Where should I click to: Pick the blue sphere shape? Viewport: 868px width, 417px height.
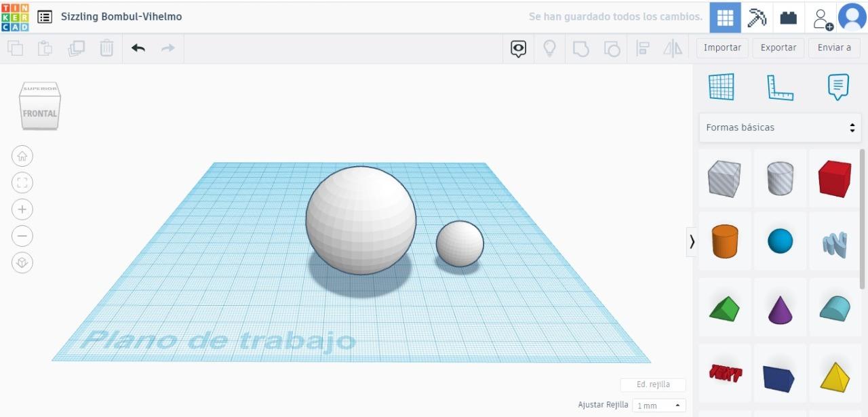pyautogui.click(x=780, y=241)
